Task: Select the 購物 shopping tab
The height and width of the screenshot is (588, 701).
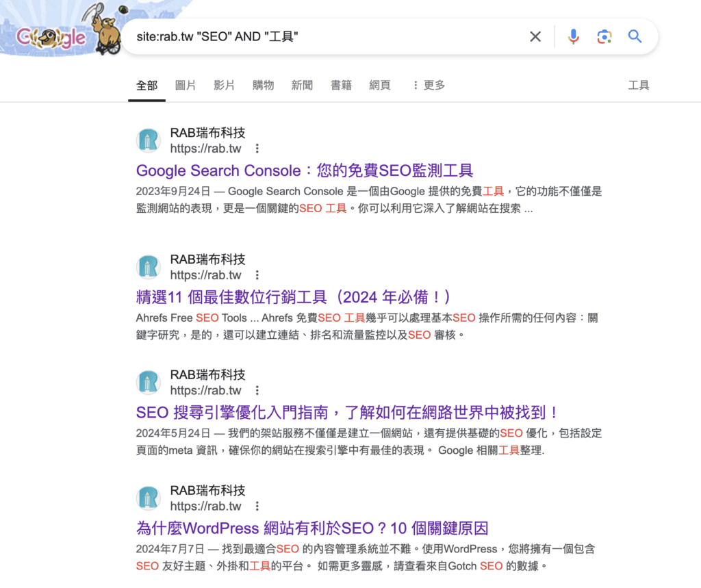Action: pos(263,85)
